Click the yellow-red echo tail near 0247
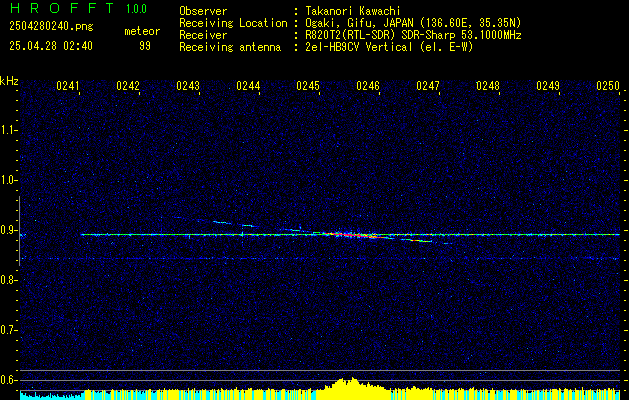 coord(419,241)
